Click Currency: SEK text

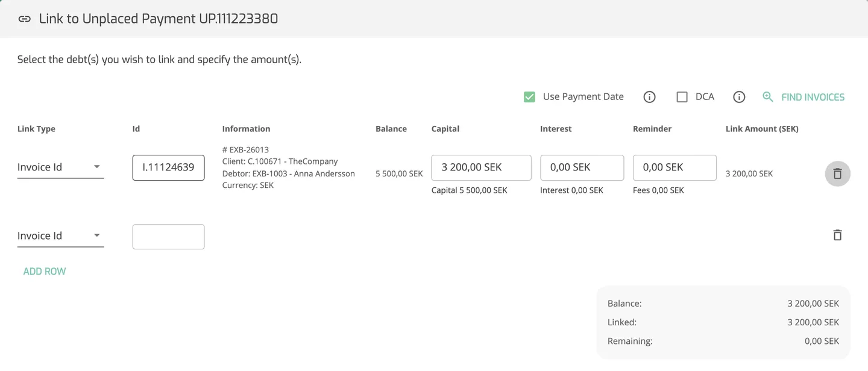coord(248,185)
